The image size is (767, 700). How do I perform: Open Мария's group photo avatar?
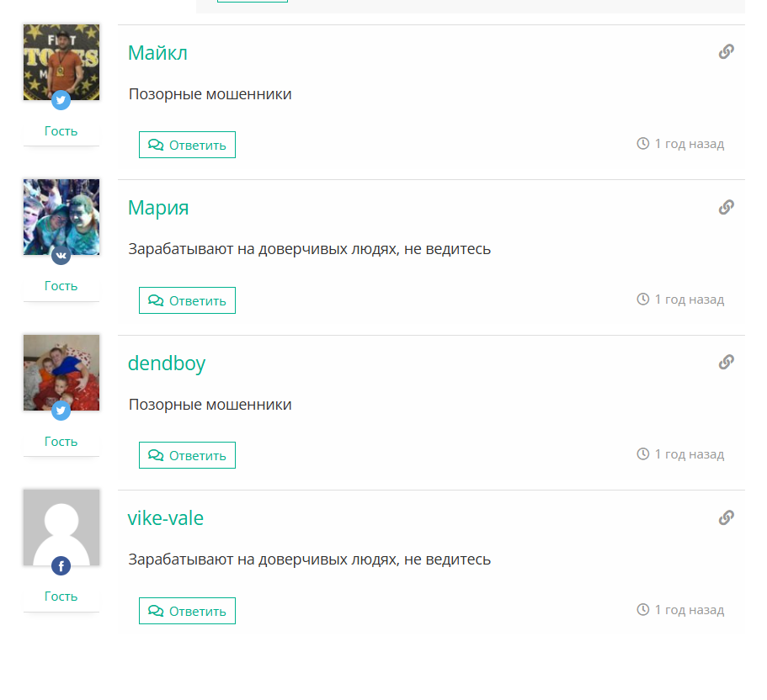coord(61,217)
